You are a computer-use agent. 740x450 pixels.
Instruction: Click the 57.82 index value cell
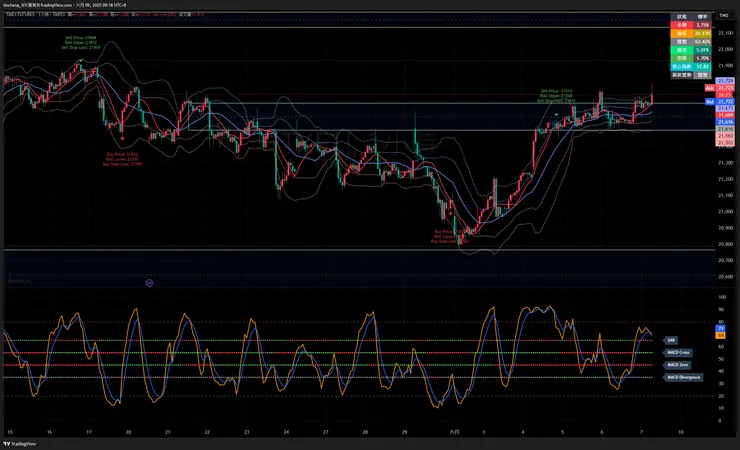pyautogui.click(x=702, y=67)
